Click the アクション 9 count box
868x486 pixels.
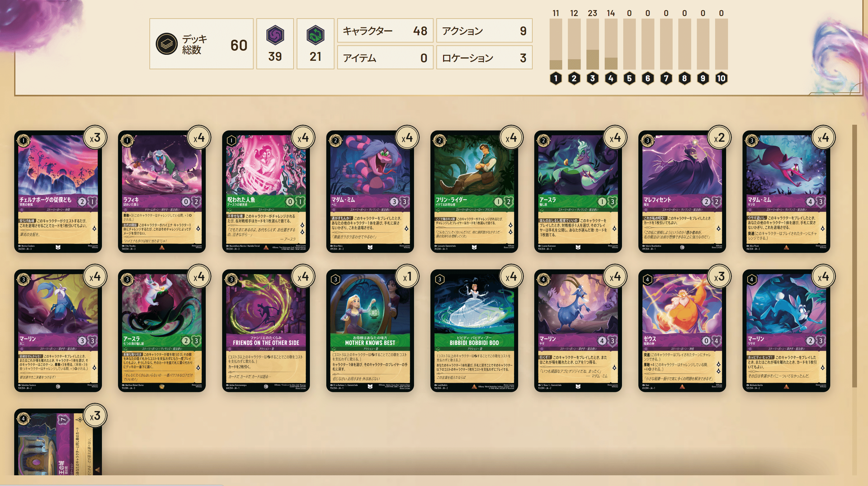pos(484,31)
